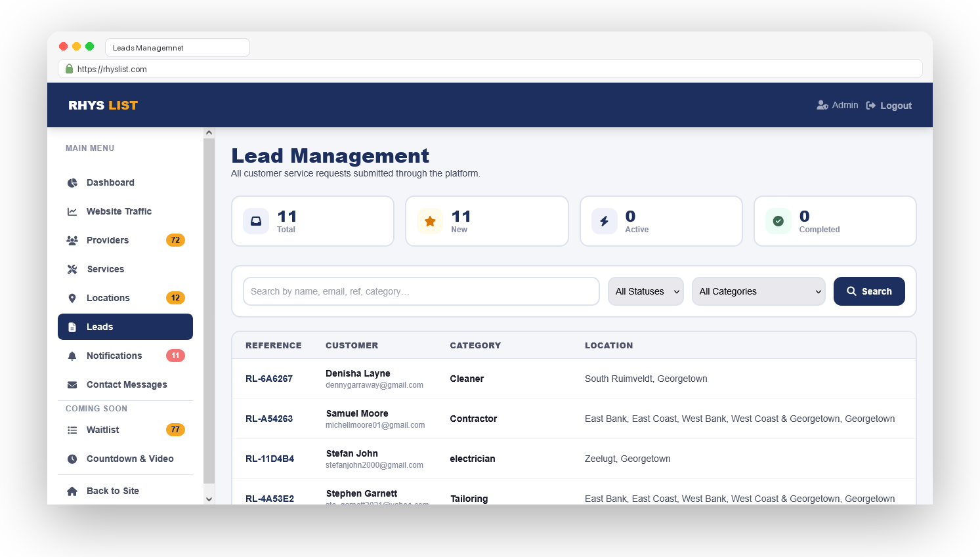
Task: Click the Locations pin icon
Action: [72, 299]
